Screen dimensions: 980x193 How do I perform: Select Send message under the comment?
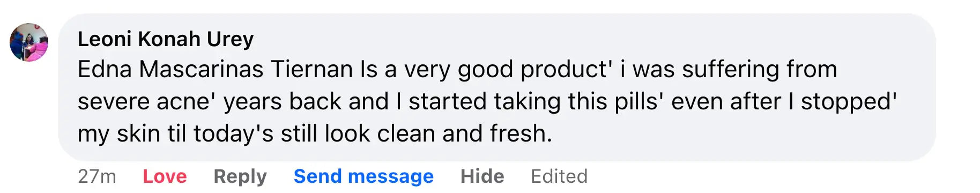click(363, 176)
